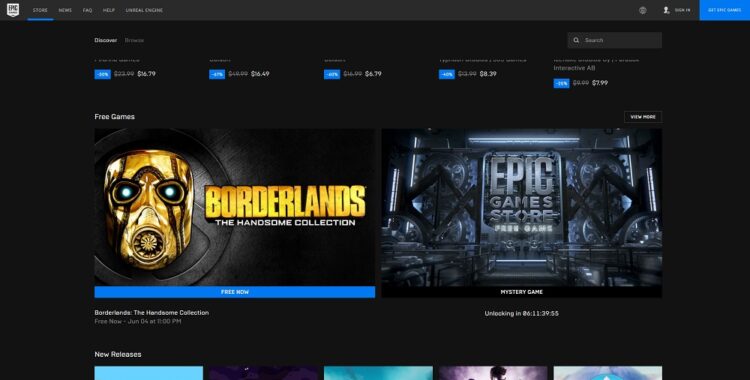Click the search magnifier icon
The height and width of the screenshot is (380, 750).
pyautogui.click(x=576, y=40)
